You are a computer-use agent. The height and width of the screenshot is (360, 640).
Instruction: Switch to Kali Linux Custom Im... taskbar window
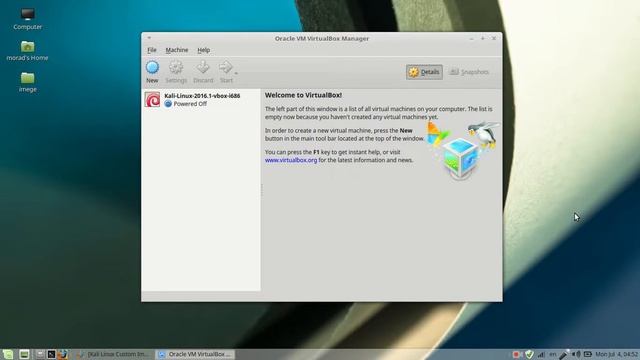tap(114, 354)
